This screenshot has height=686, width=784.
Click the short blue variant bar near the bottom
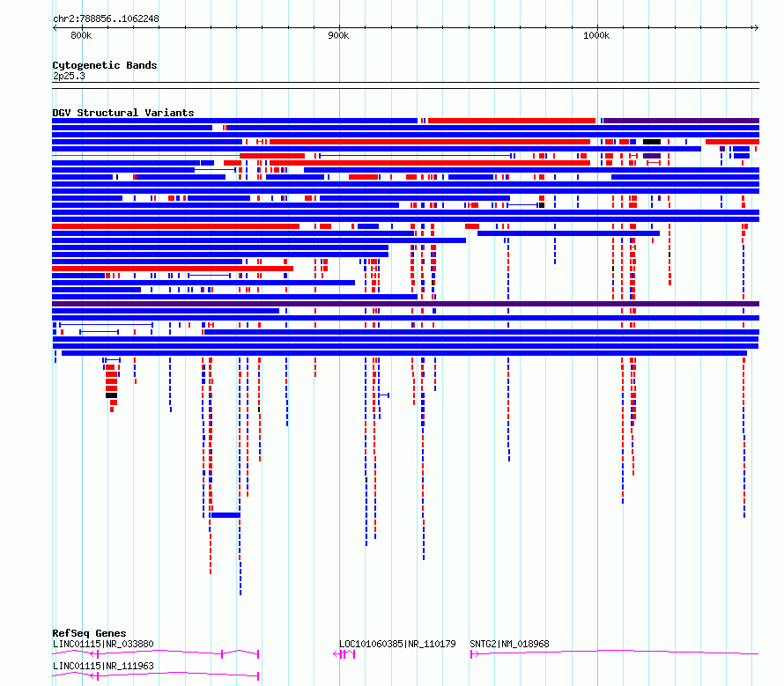[225, 515]
